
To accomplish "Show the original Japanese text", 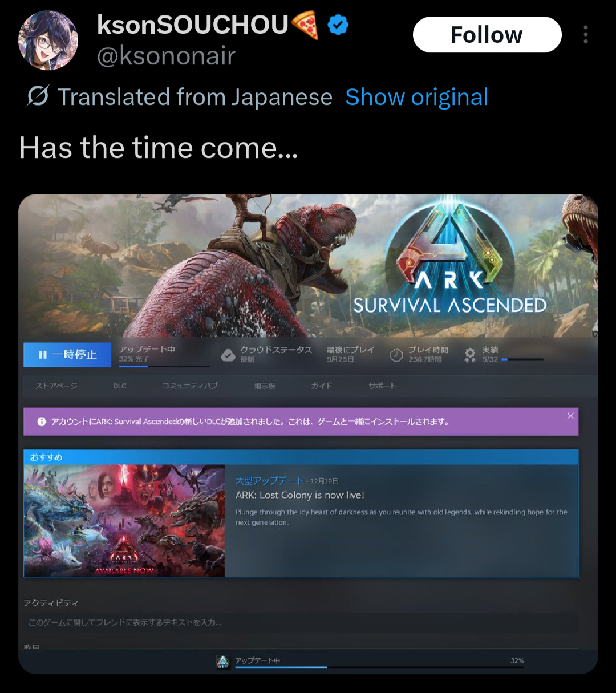I will [x=417, y=97].
